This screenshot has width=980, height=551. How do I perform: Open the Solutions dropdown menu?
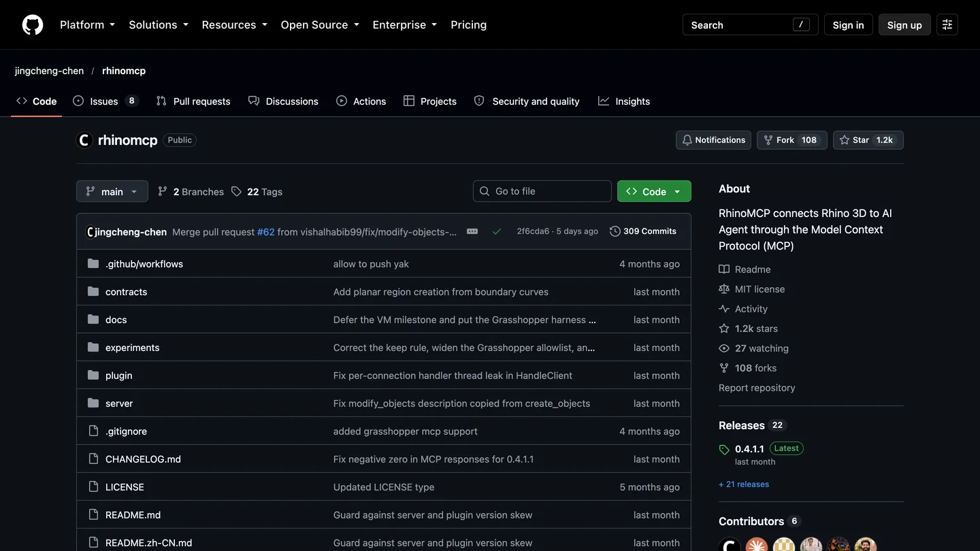(x=158, y=24)
